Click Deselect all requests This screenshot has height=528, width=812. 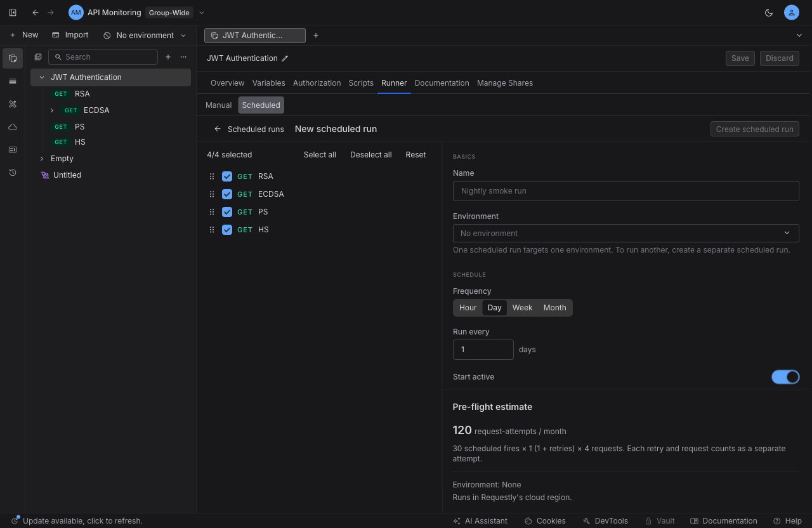coord(370,155)
